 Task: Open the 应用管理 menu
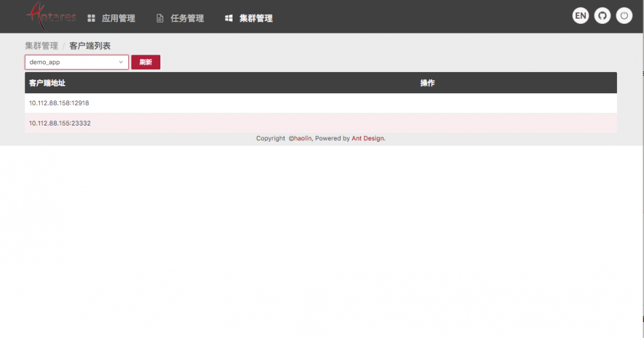click(x=118, y=18)
